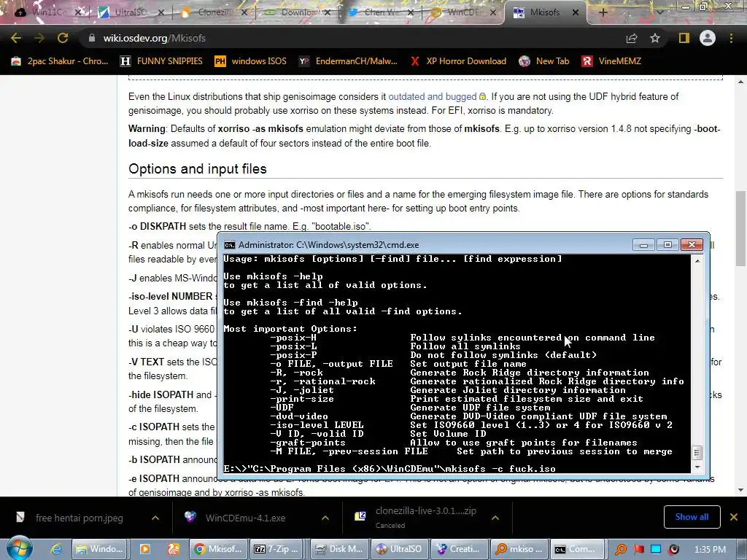Click the network monitor tray icon
The width and height of the screenshot is (747, 560).
pyautogui.click(x=656, y=549)
